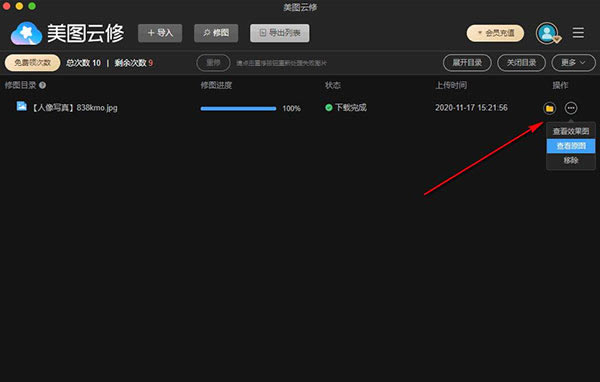Click the 修图 retouch button

pos(216,33)
